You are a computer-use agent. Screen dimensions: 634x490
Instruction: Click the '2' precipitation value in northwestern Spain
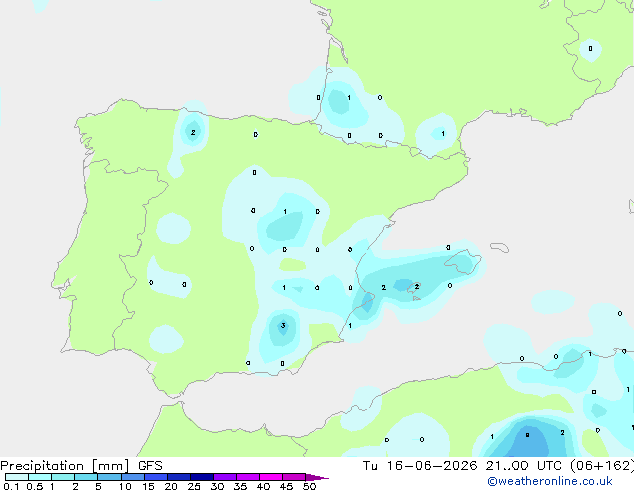tap(193, 132)
